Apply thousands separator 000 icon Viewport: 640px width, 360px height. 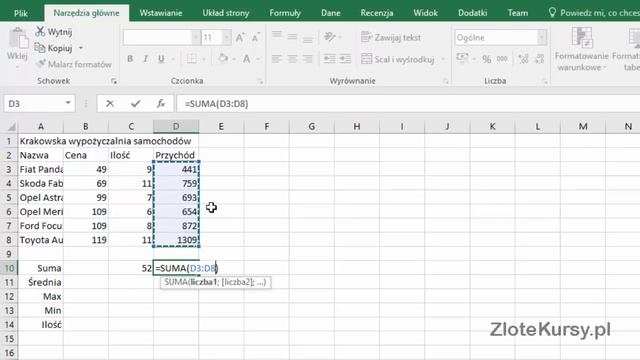coord(502,59)
